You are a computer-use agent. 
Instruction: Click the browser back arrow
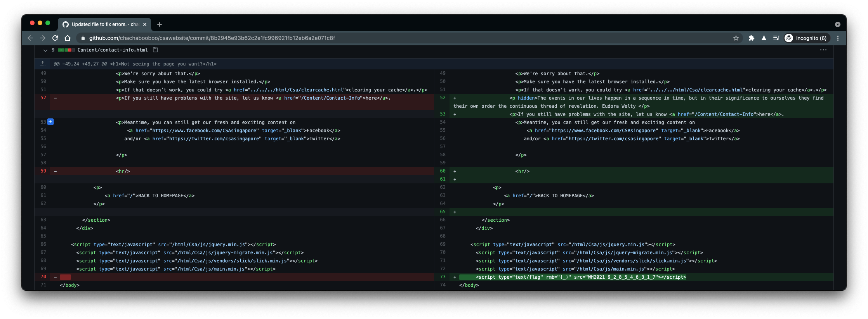[x=30, y=38]
